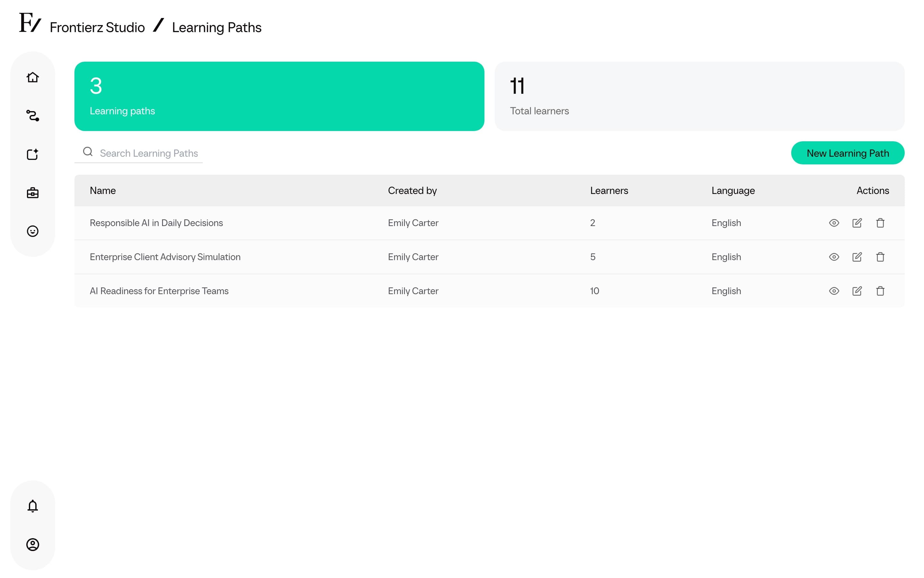The width and height of the screenshot is (924, 578).
Task: Click the search magnifier icon
Action: 88,152
